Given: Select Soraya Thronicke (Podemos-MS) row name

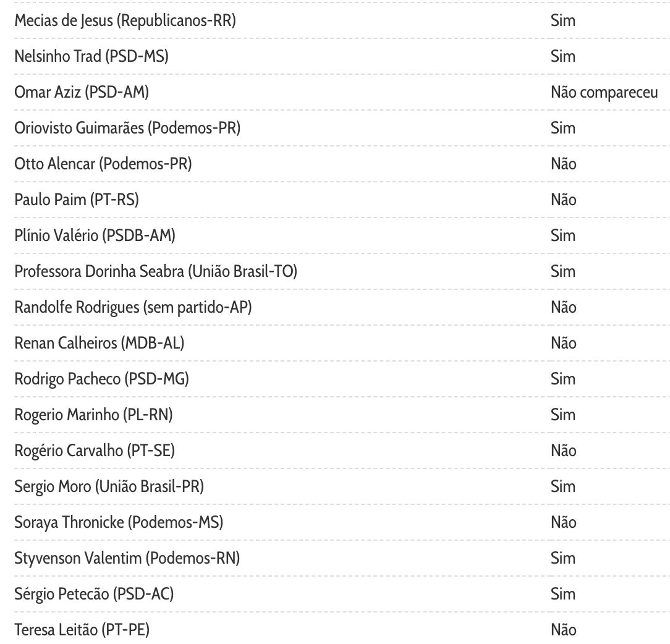Looking at the screenshot, I should coord(119,523).
